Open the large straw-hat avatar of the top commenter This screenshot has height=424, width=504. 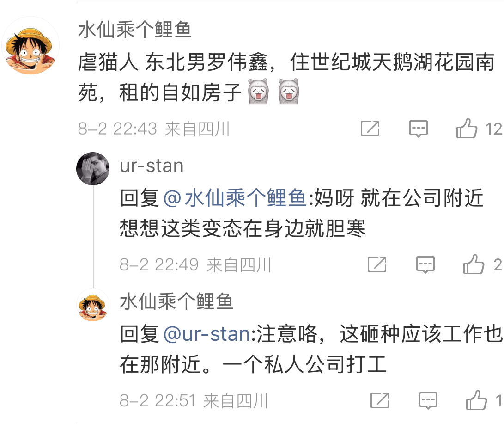[x=31, y=46]
